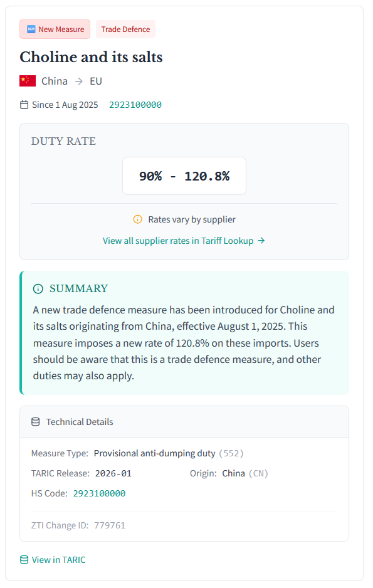Click the arrow icon between China and EU

[81, 81]
